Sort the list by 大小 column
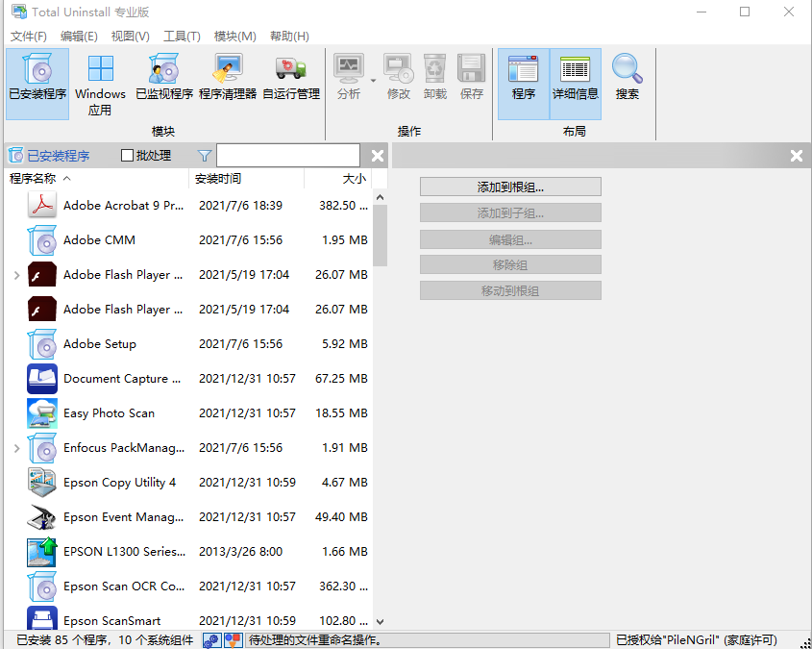This screenshot has height=649, width=812. 338,179
